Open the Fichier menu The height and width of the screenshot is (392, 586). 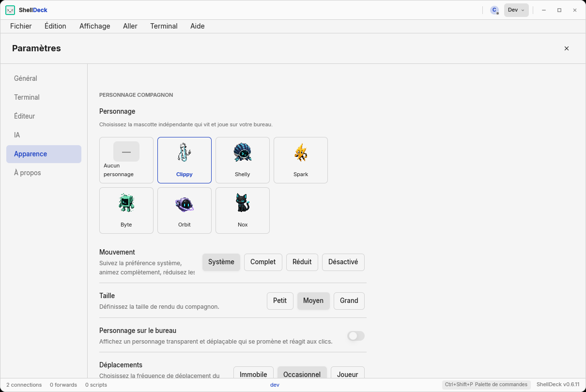[x=21, y=26]
